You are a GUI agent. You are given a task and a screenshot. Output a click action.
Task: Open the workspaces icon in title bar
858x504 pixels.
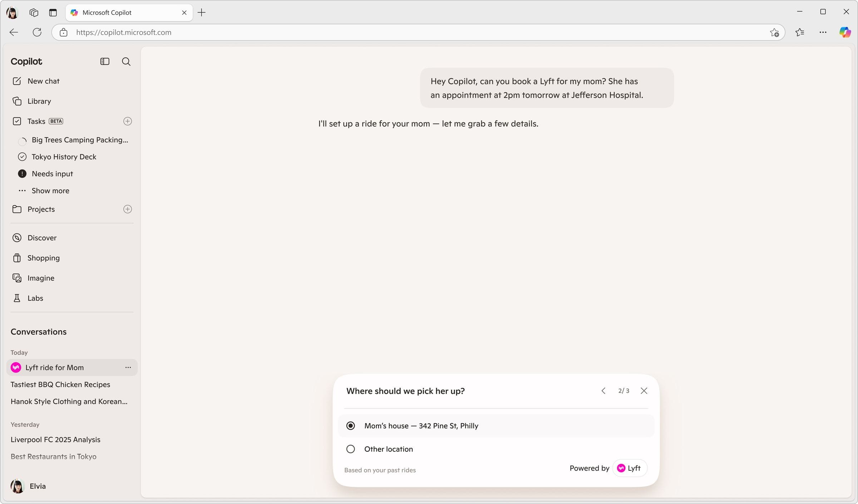coord(34,13)
